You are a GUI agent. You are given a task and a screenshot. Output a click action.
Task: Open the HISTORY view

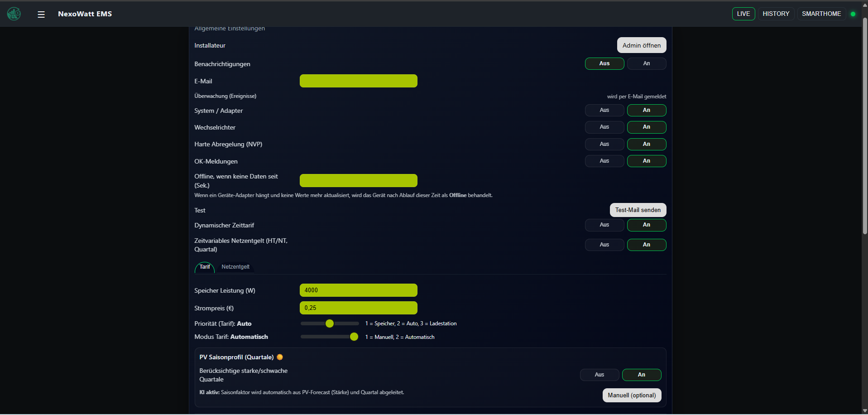tap(776, 14)
